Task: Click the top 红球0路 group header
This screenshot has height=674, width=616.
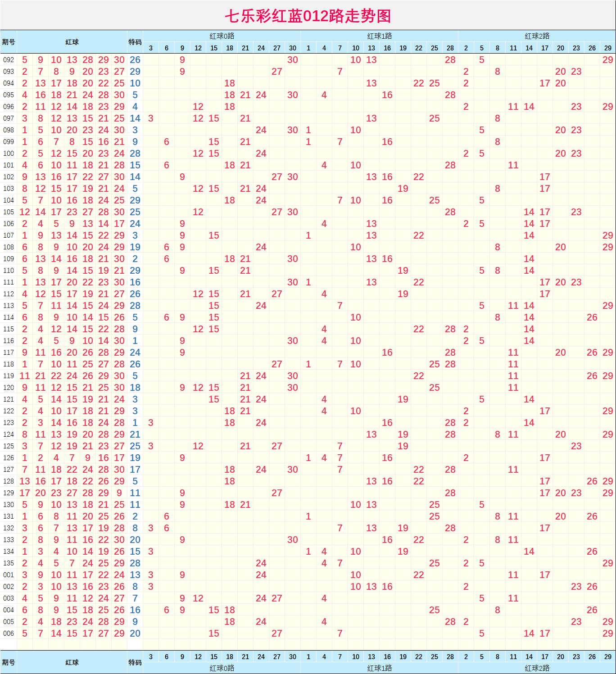Action: click(222, 36)
